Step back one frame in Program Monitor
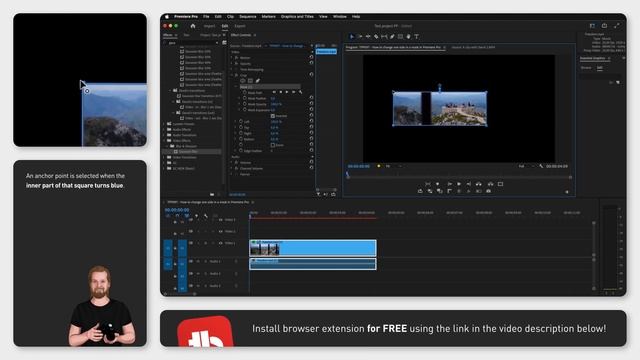640x360 pixels. (x=449, y=184)
